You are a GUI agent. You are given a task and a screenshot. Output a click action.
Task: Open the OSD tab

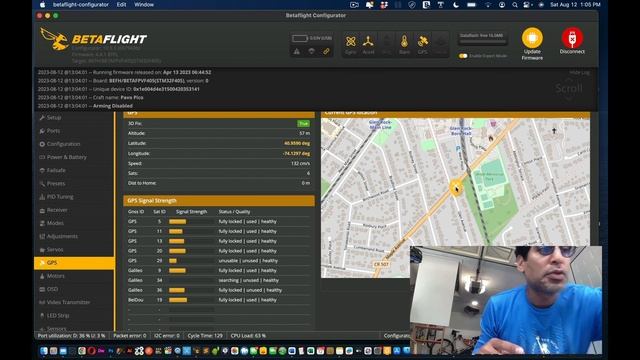tap(74, 289)
